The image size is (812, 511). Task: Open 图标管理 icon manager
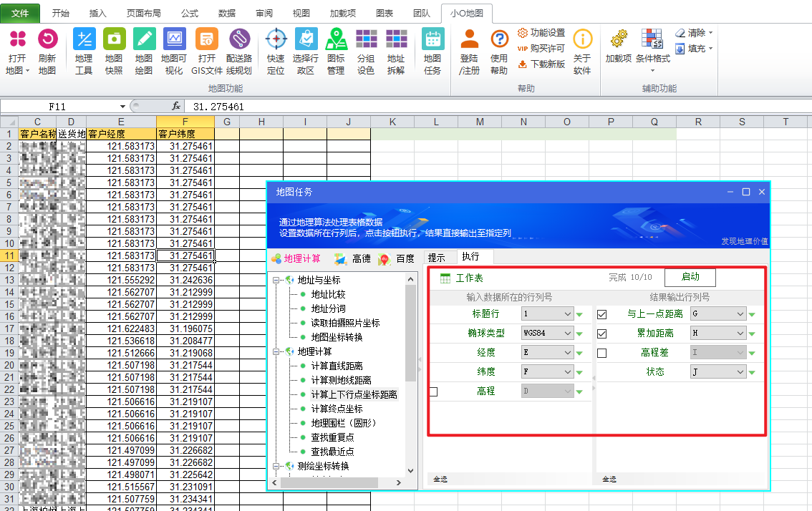tap(336, 52)
